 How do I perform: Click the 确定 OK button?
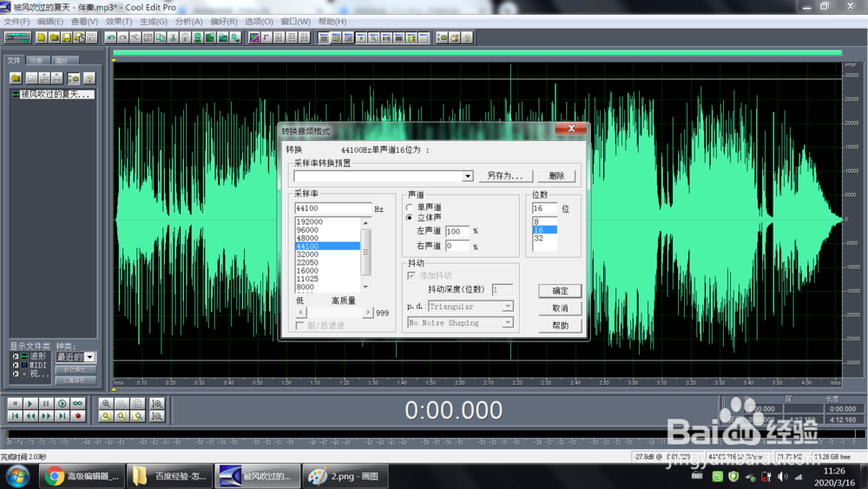pos(560,291)
